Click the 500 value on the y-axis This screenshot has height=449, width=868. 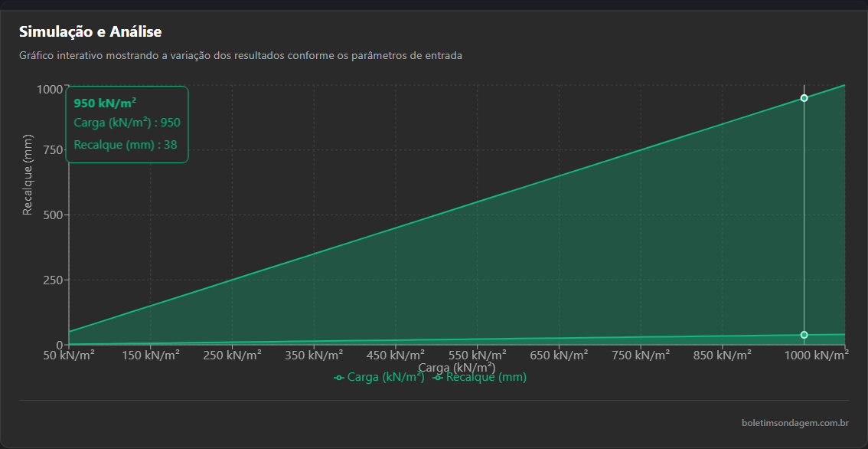(50, 215)
